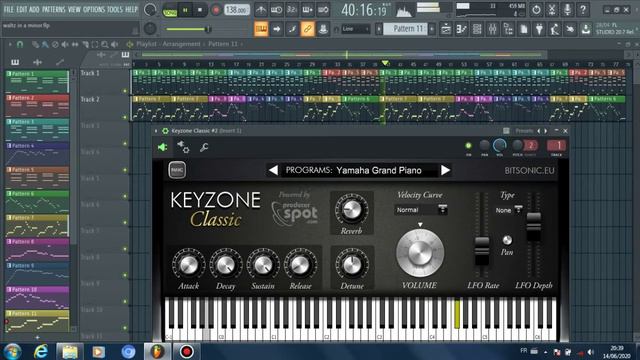Select the next preset arrow
The width and height of the screenshot is (640, 360).
546,131
